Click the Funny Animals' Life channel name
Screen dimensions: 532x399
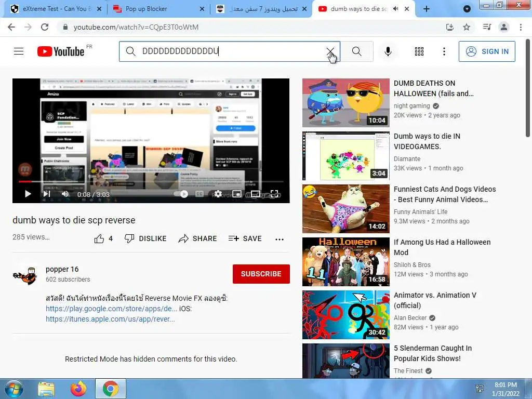[420, 212]
